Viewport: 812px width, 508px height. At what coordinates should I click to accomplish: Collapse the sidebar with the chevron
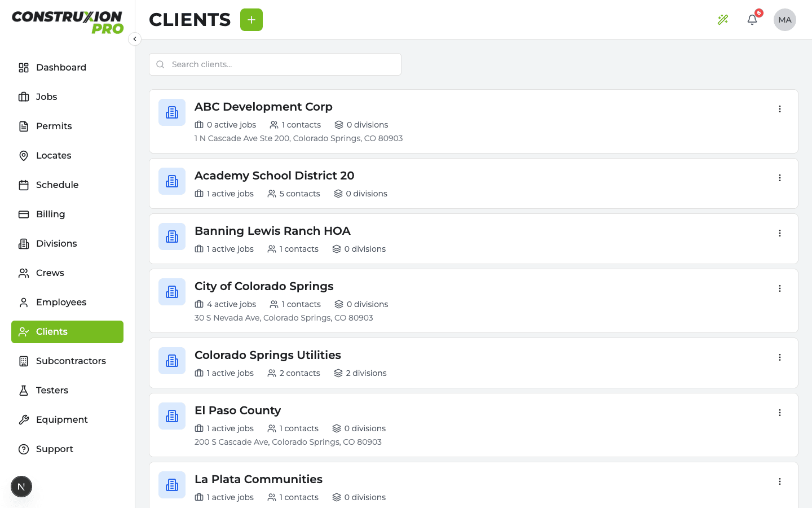coord(135,39)
